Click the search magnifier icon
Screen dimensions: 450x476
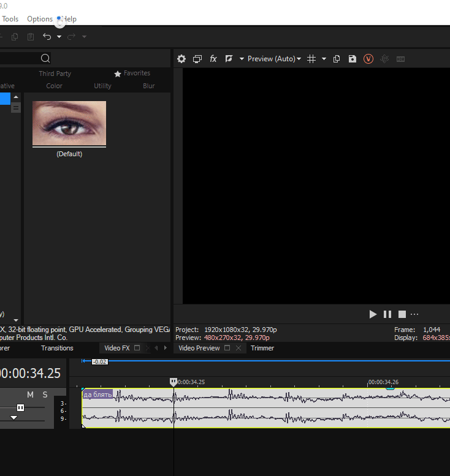tap(45, 58)
